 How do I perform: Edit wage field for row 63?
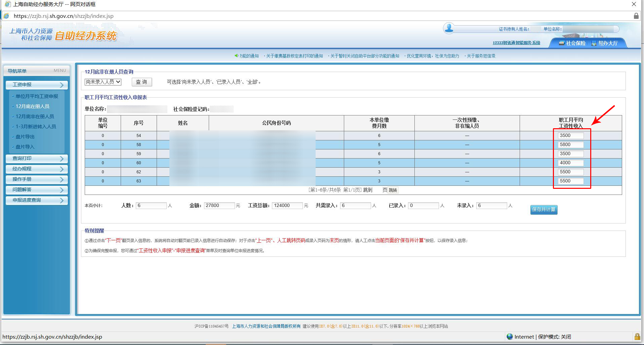point(571,181)
